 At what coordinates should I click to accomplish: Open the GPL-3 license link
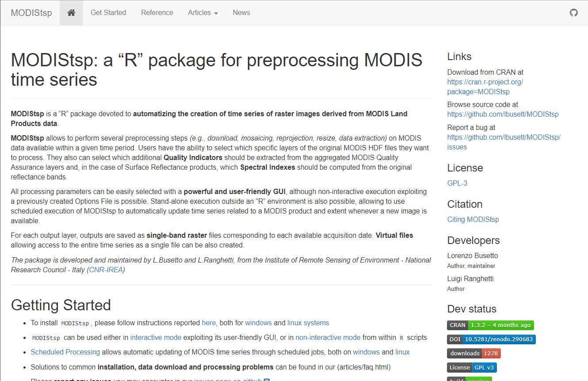click(457, 183)
